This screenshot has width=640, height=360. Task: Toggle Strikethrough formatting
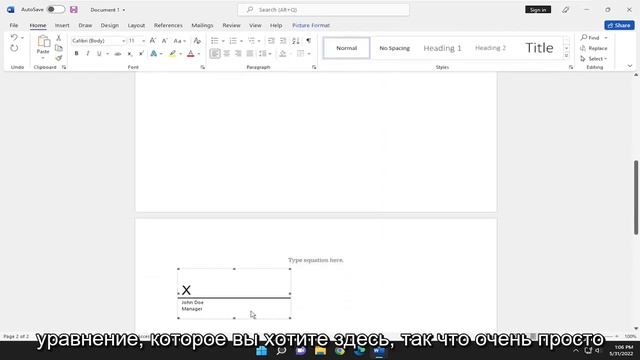(x=118, y=53)
